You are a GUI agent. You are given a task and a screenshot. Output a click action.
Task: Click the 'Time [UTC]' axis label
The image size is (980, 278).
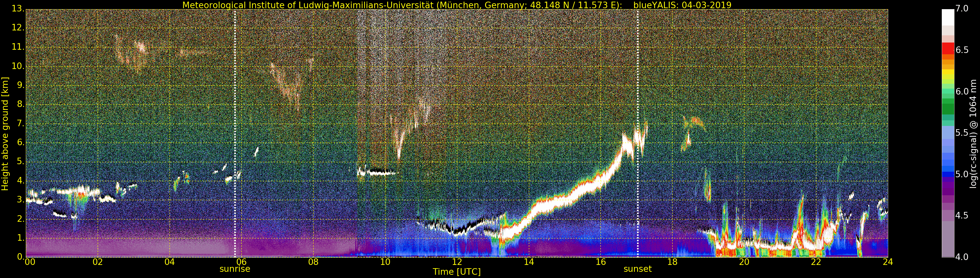(457, 272)
